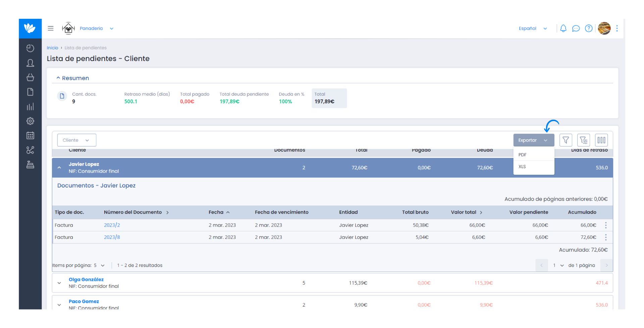
Task: Click the Javier Lopez client name
Action: coord(84,164)
